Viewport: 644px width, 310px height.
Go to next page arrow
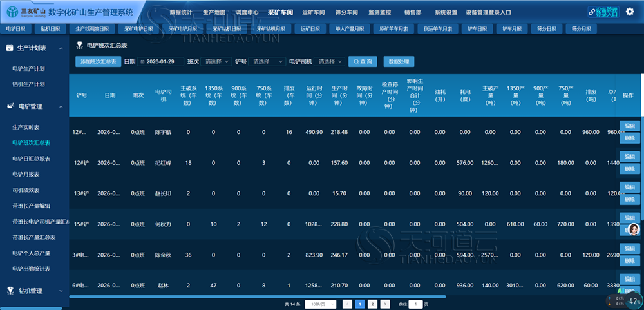[385, 304]
